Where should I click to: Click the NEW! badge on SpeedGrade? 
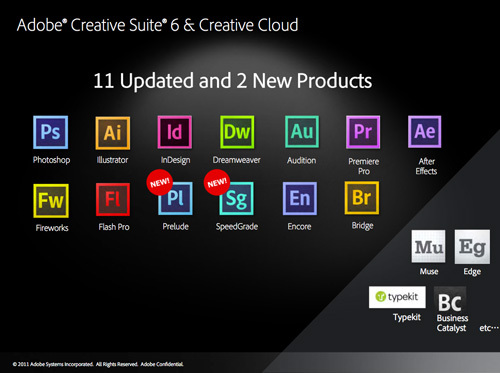(x=217, y=182)
